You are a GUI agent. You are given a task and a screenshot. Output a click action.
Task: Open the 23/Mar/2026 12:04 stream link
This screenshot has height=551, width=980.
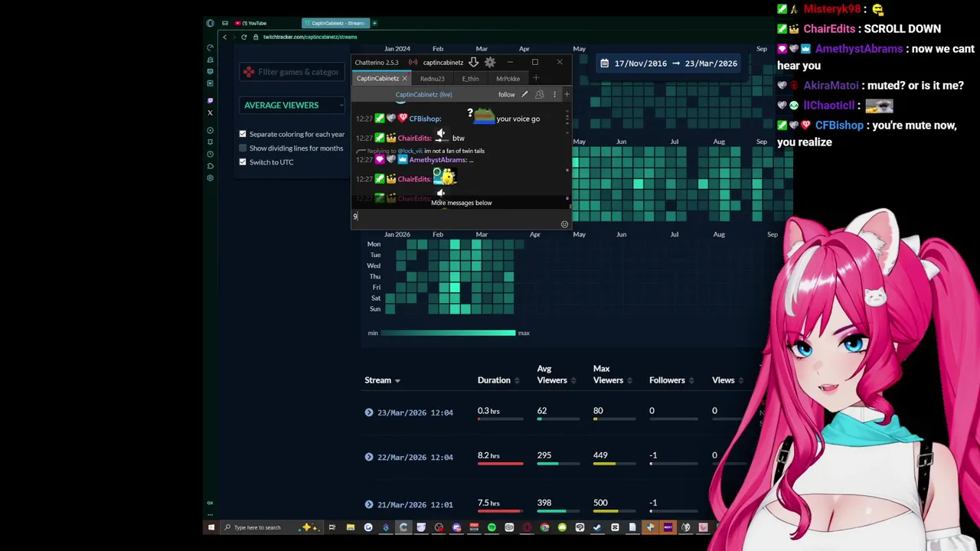point(415,412)
